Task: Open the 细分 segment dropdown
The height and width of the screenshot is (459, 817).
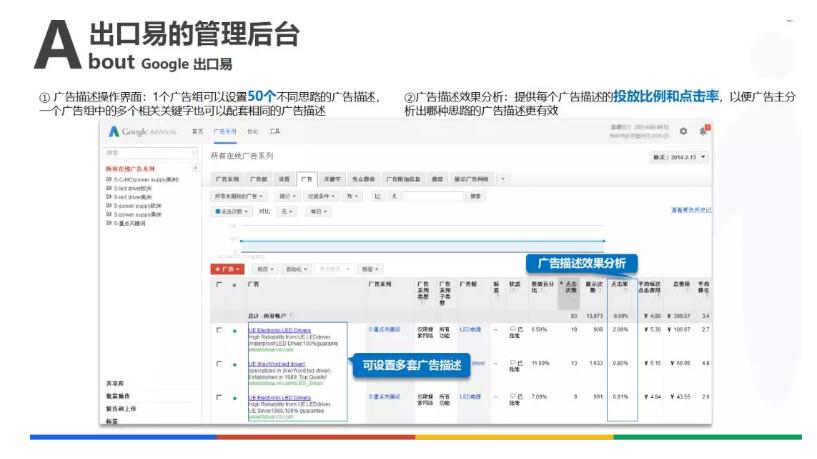Action: click(288, 196)
